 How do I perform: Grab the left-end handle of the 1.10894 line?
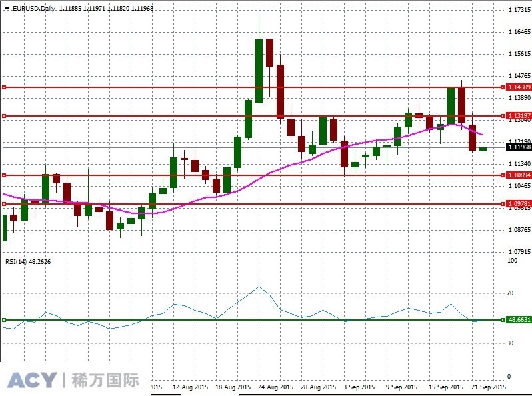coord(4,175)
